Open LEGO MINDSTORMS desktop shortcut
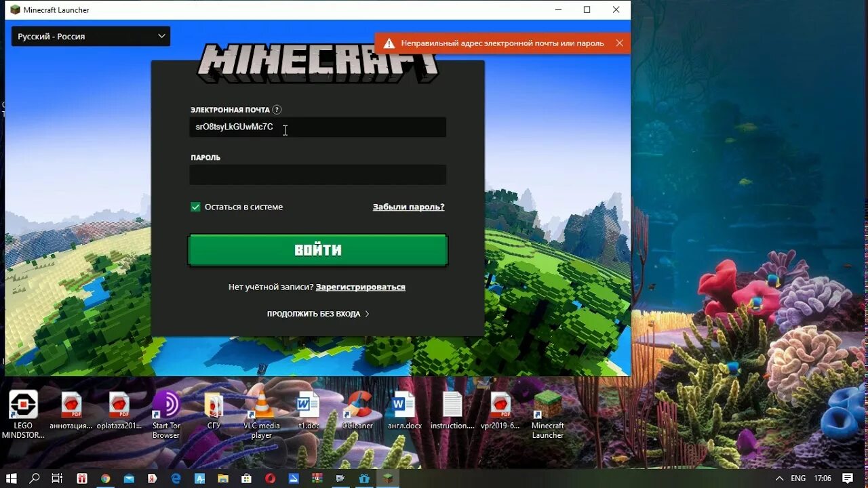Screen dimensions: 868x488 [x=23, y=414]
